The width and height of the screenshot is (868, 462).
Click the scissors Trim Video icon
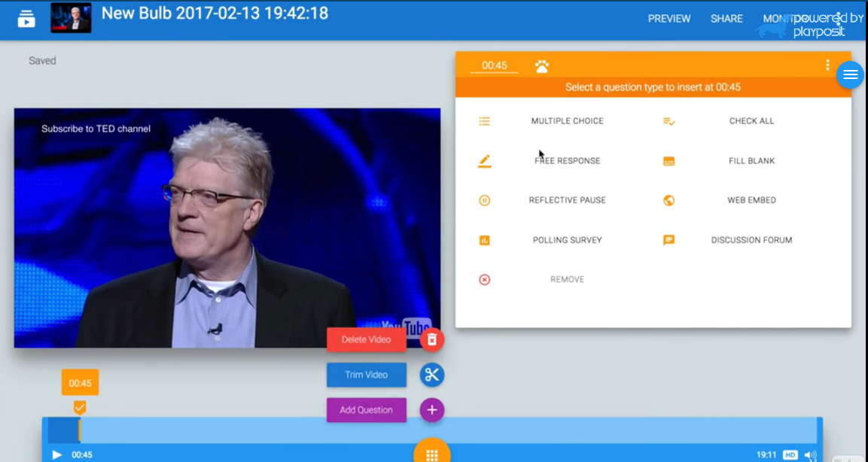[x=432, y=375]
